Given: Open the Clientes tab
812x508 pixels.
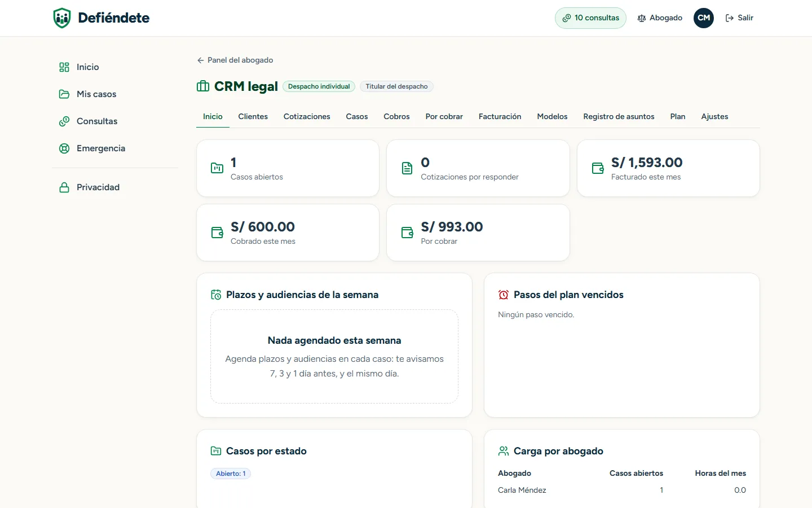Looking at the screenshot, I should click(253, 117).
